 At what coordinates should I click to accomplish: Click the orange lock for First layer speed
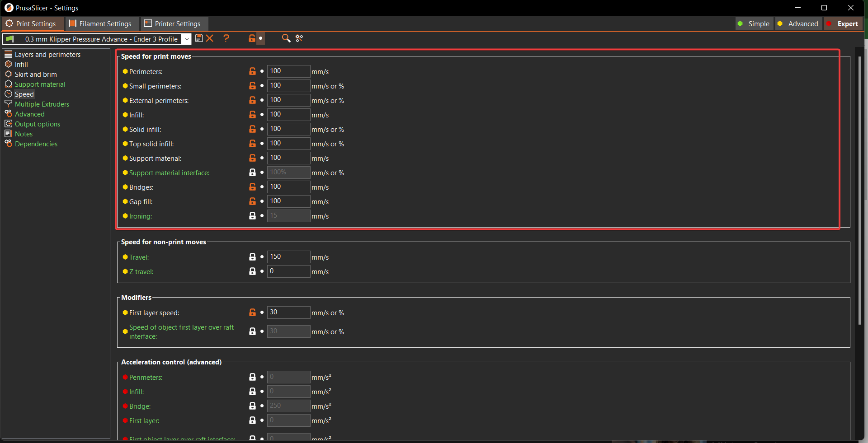252,312
